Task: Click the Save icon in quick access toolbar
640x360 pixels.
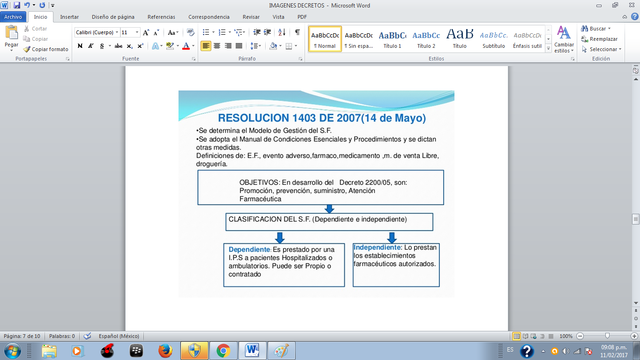Action: pyautogui.click(x=17, y=5)
